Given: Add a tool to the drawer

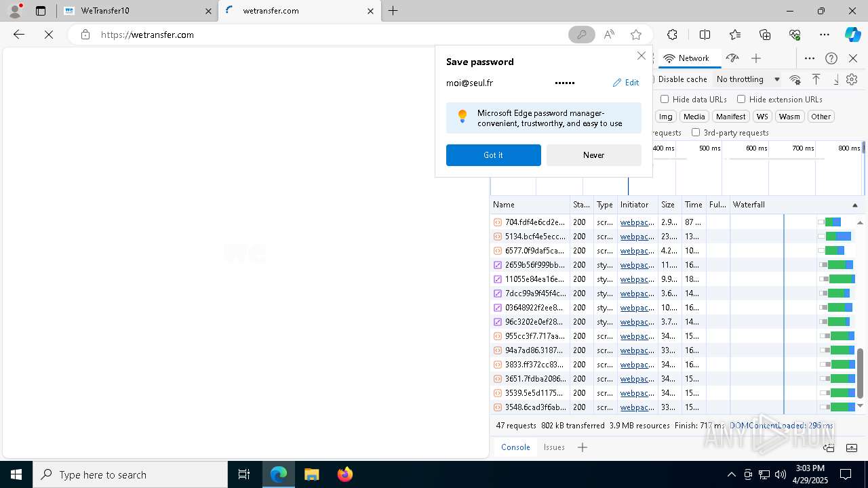Looking at the screenshot, I should point(583,447).
